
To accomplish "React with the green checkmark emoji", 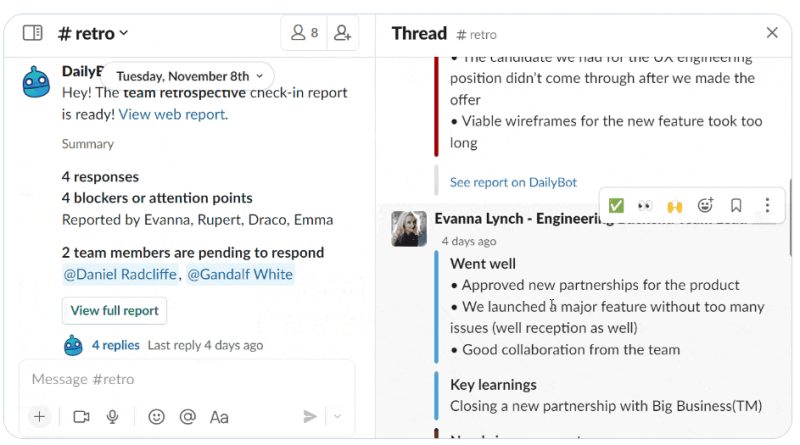I will [x=616, y=206].
